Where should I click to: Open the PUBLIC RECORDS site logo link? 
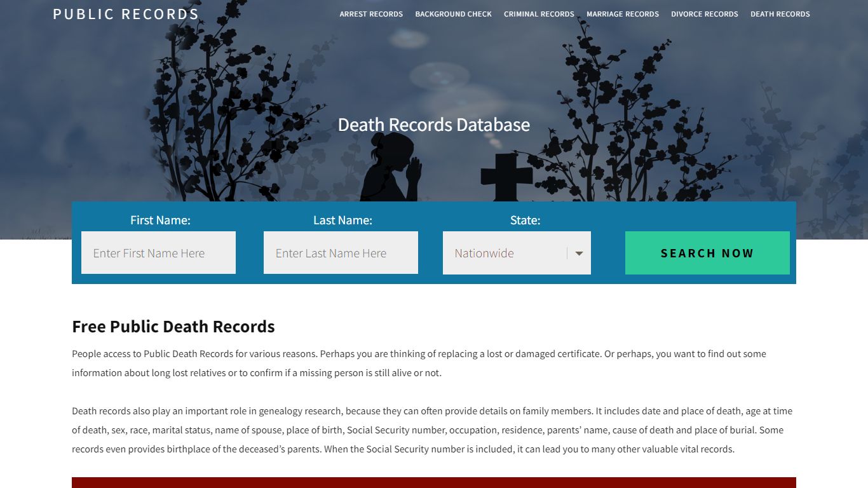pyautogui.click(x=126, y=14)
